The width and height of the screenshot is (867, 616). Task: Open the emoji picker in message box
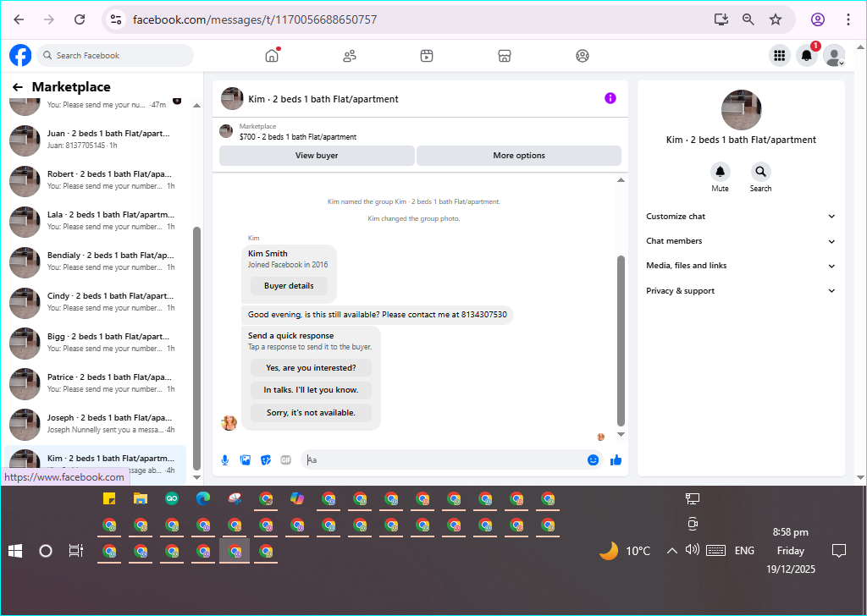593,459
